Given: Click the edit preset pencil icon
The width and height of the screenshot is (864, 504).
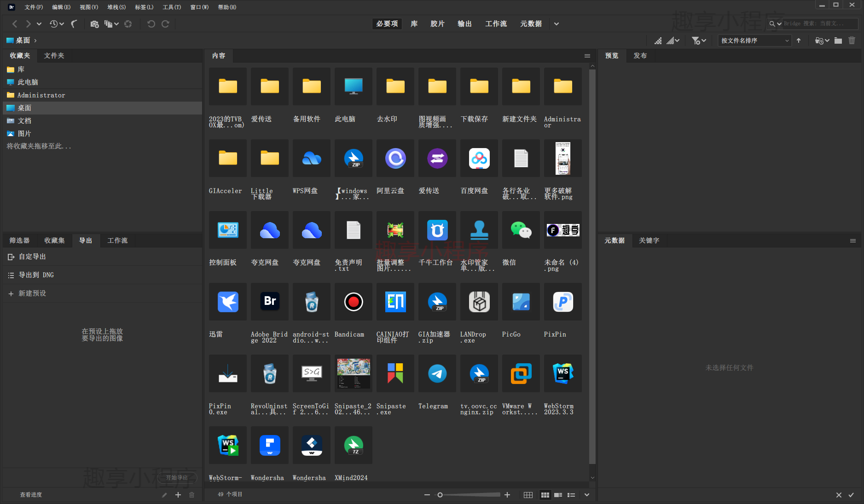Looking at the screenshot, I should 164,495.
